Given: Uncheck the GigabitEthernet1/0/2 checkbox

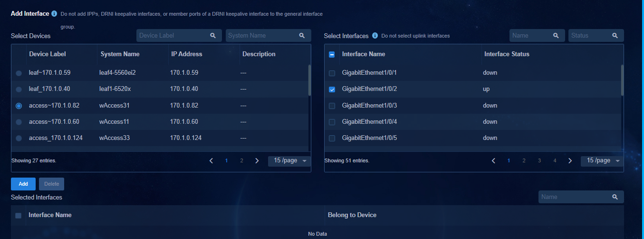Looking at the screenshot, I should [332, 89].
